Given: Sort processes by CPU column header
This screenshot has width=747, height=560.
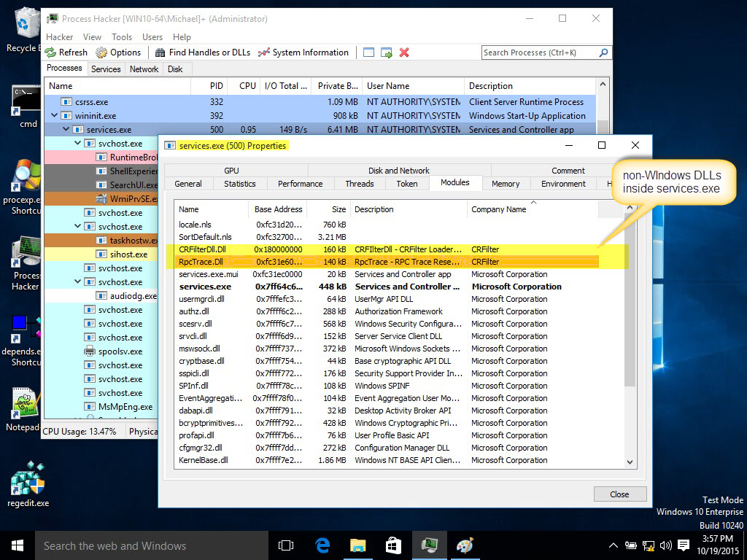Looking at the screenshot, I should (243, 86).
